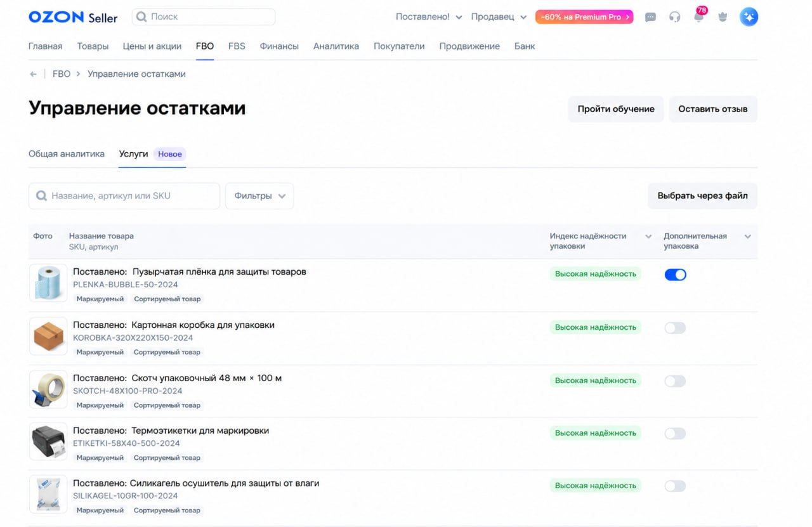Click the crown icon in the header
812x527 pixels.
coord(723,17)
